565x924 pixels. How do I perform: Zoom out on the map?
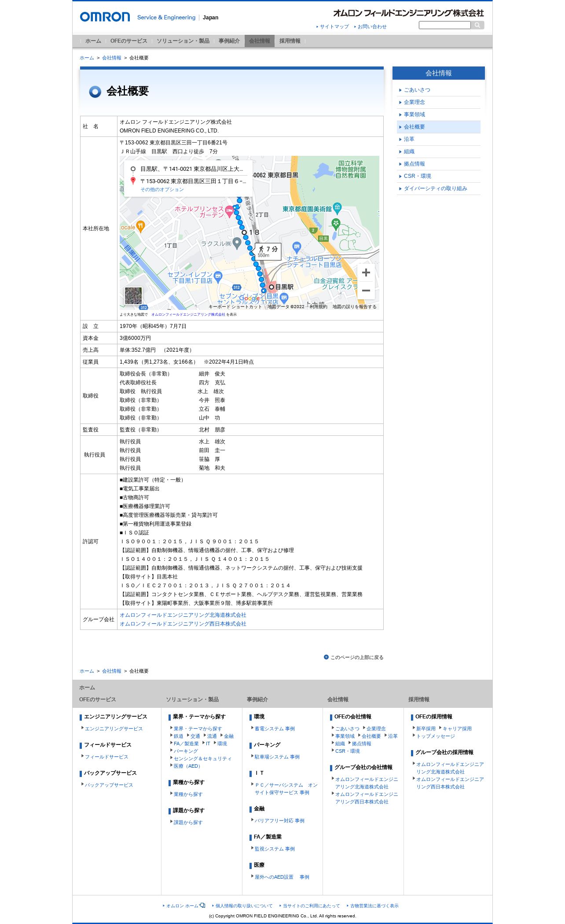click(366, 291)
